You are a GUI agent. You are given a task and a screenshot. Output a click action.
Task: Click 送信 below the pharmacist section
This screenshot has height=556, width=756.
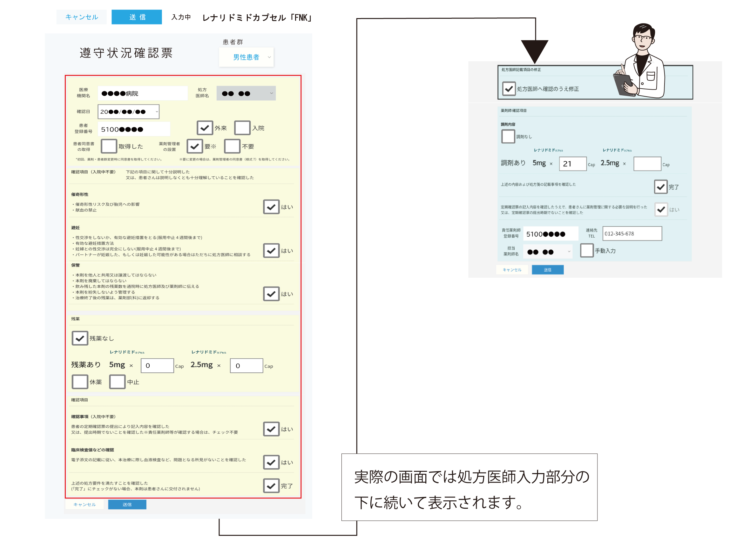point(547,270)
